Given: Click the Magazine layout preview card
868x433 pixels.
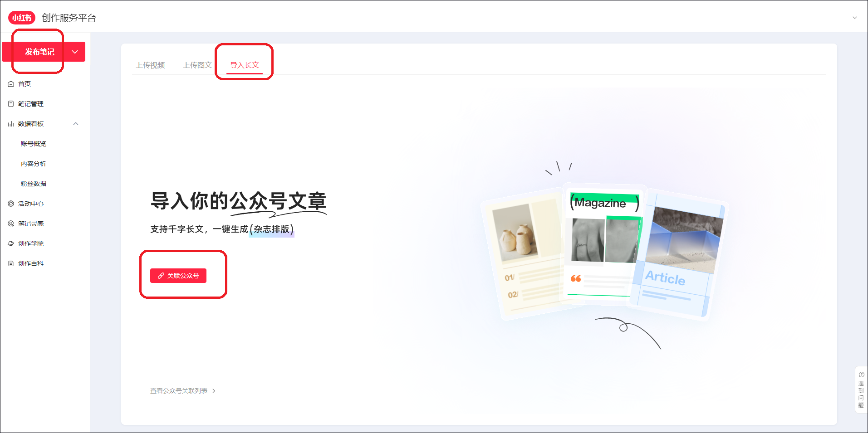Looking at the screenshot, I should (603, 243).
